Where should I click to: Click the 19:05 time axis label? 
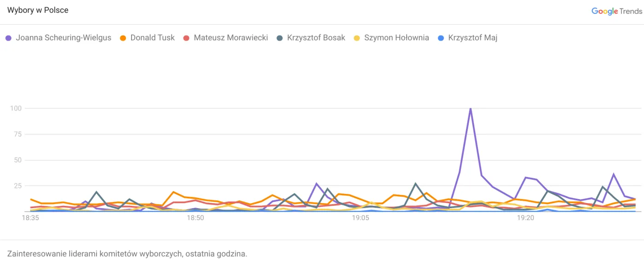[361, 218]
